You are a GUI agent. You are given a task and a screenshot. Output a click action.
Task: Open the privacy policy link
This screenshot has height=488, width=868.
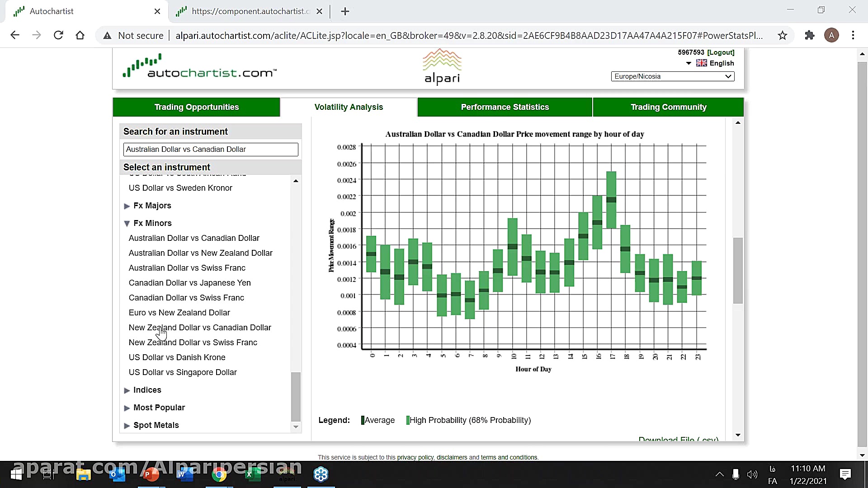(415, 457)
